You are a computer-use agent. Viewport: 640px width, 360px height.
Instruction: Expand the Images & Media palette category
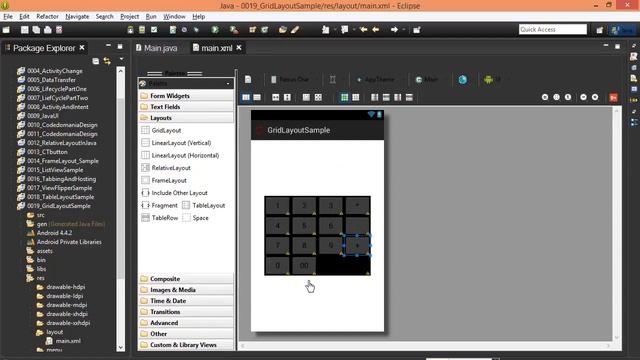click(x=186, y=290)
